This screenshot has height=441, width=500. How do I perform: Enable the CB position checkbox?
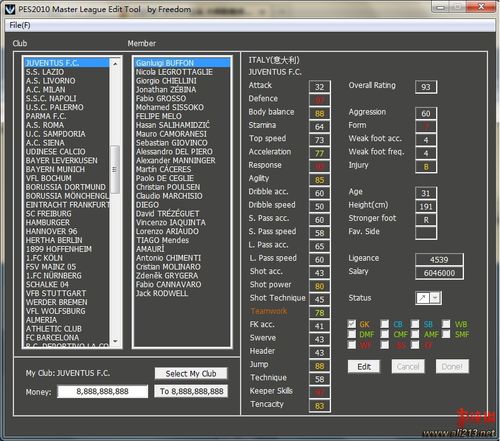[385, 324]
